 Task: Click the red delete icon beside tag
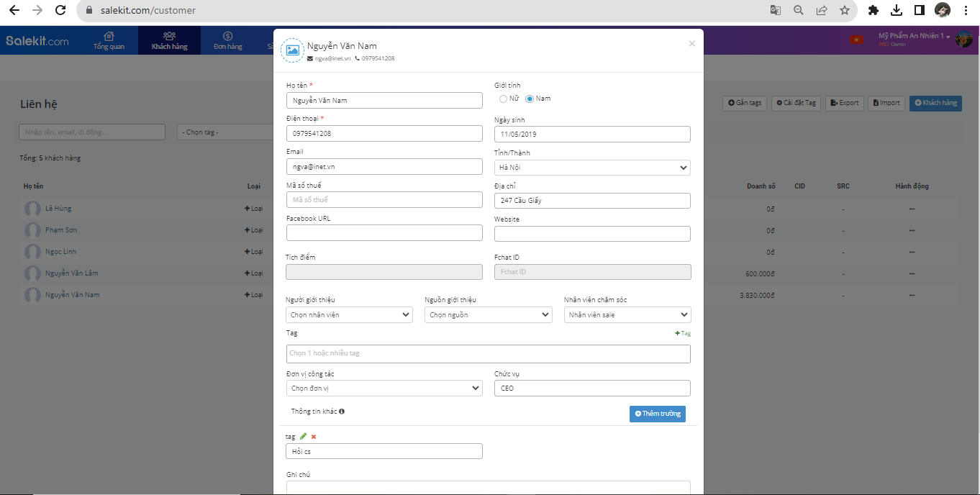(314, 437)
